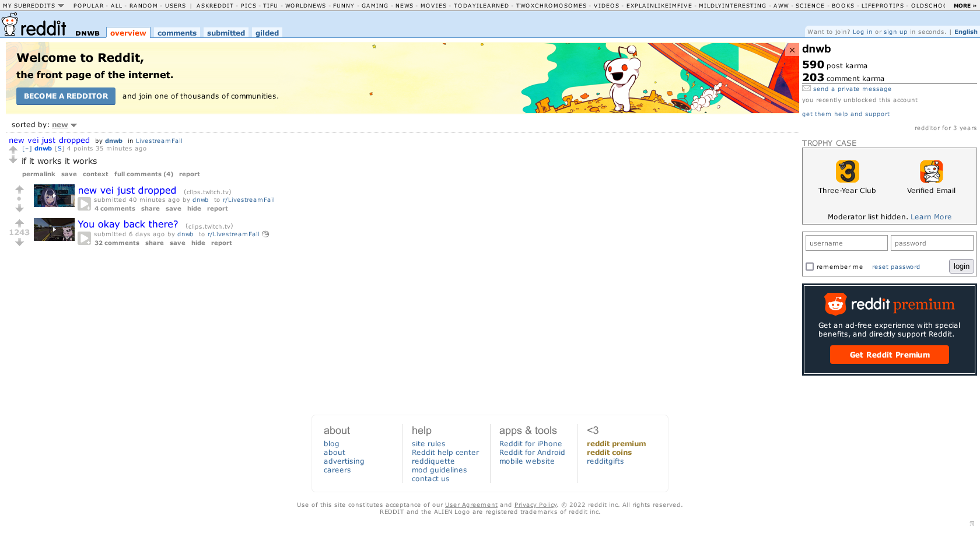Expand the More subreddits list

(965, 5)
